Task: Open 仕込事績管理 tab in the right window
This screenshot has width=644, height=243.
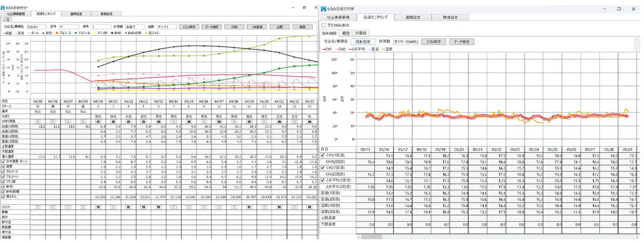Action: (338, 17)
